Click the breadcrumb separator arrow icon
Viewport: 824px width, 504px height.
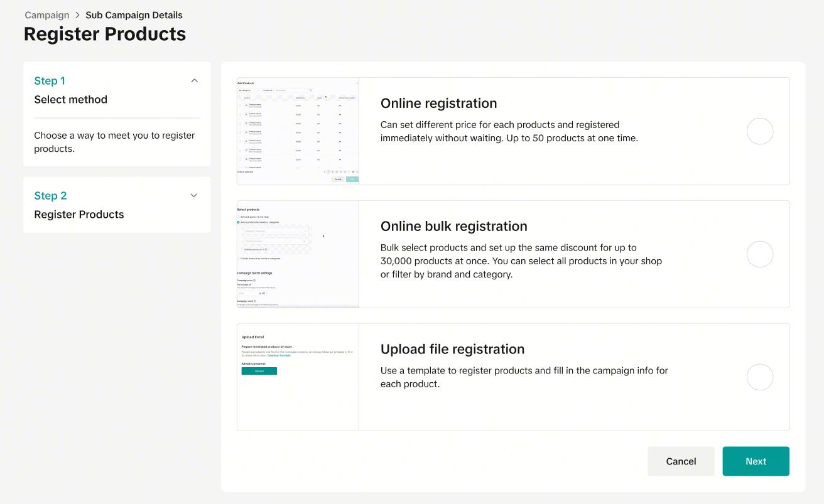[x=77, y=15]
